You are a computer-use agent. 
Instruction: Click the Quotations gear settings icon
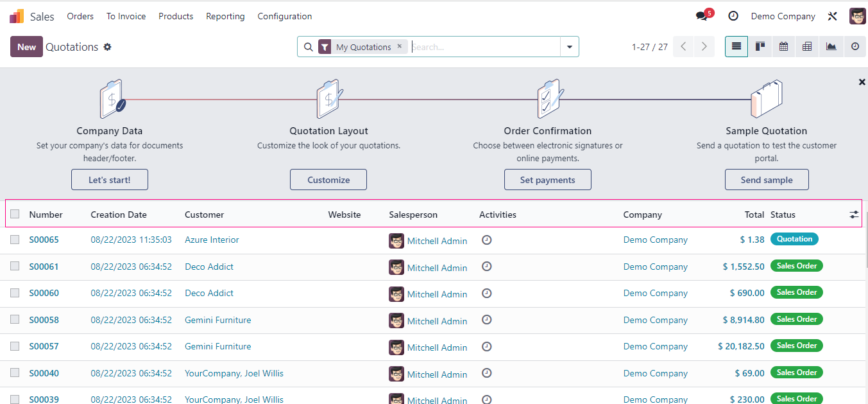point(108,47)
